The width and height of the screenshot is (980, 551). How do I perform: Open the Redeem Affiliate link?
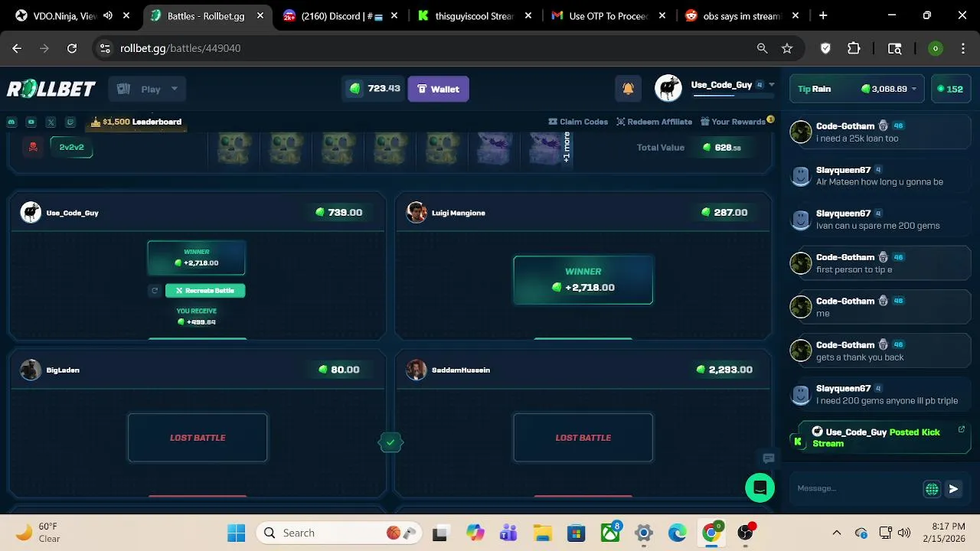click(655, 122)
